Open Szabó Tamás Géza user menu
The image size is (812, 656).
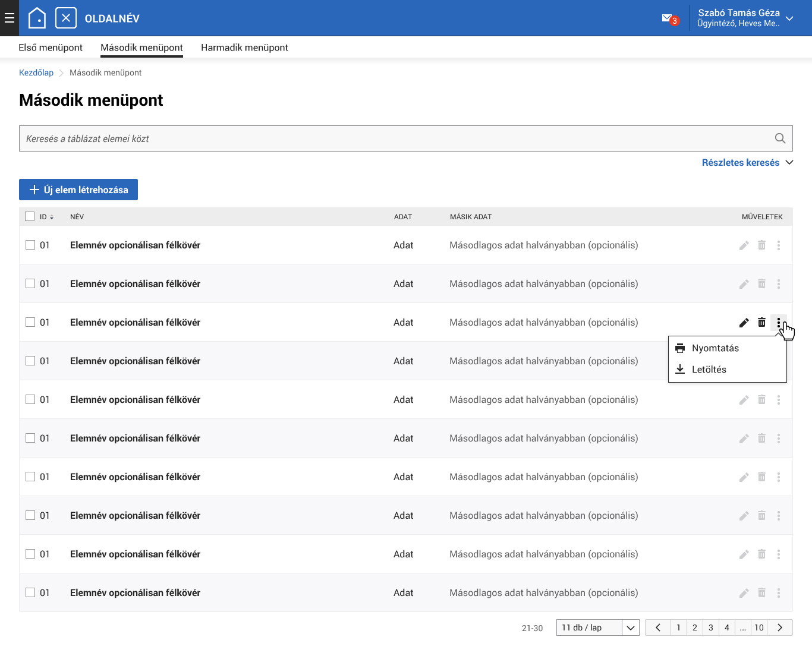pos(746,18)
